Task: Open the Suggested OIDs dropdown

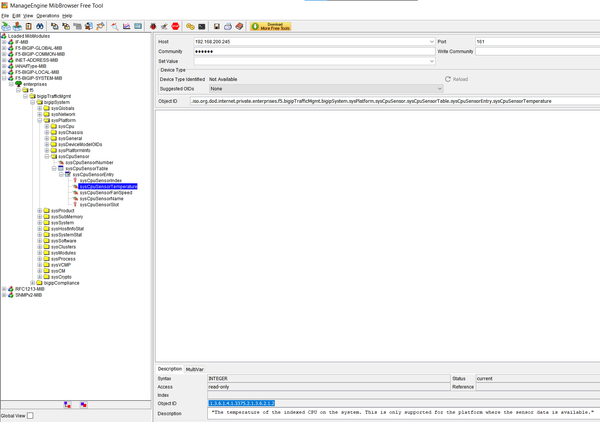Action: coord(438,89)
